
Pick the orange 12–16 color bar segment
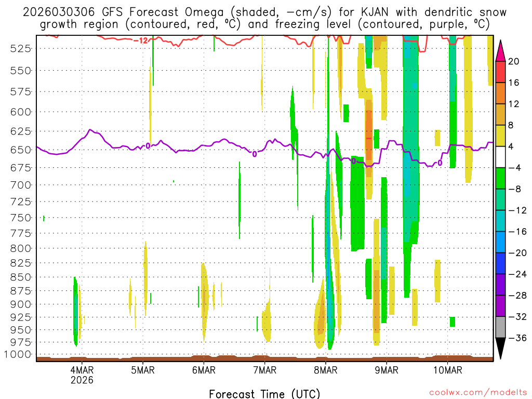(500, 94)
